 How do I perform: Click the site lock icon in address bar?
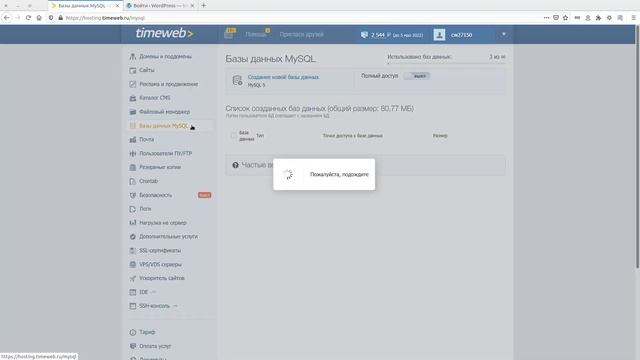[x=61, y=18]
